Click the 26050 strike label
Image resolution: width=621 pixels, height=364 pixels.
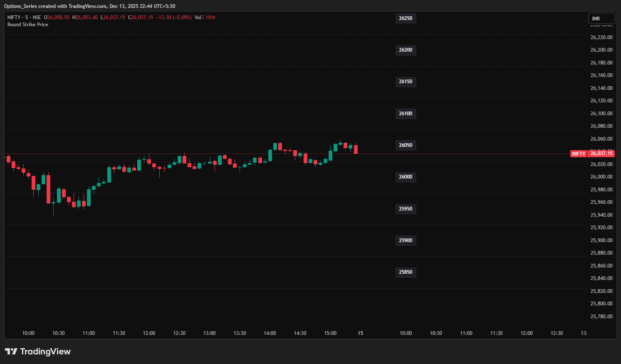(406, 145)
